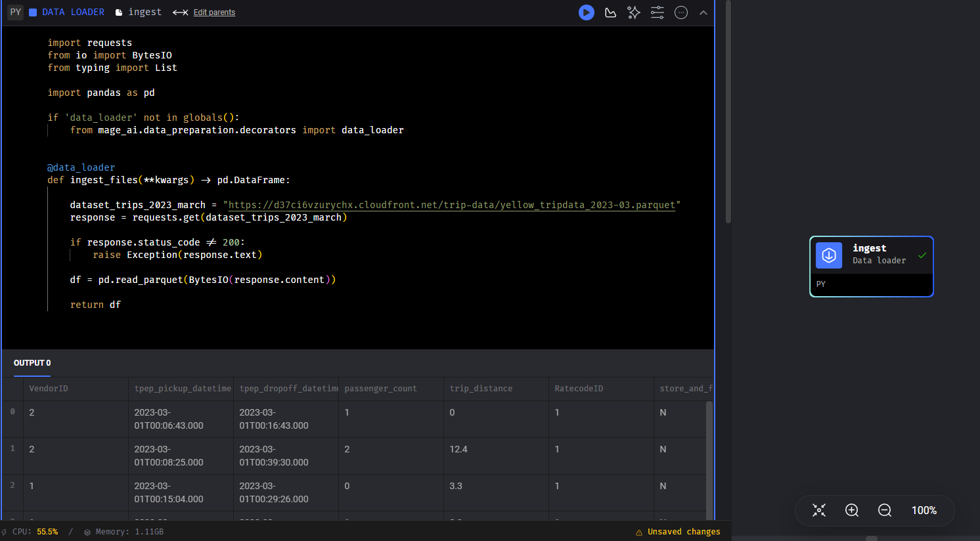Image resolution: width=980 pixels, height=541 pixels.
Task: Click pickup cell 2023-03-01T00:06:43.000
Action: [181, 419]
